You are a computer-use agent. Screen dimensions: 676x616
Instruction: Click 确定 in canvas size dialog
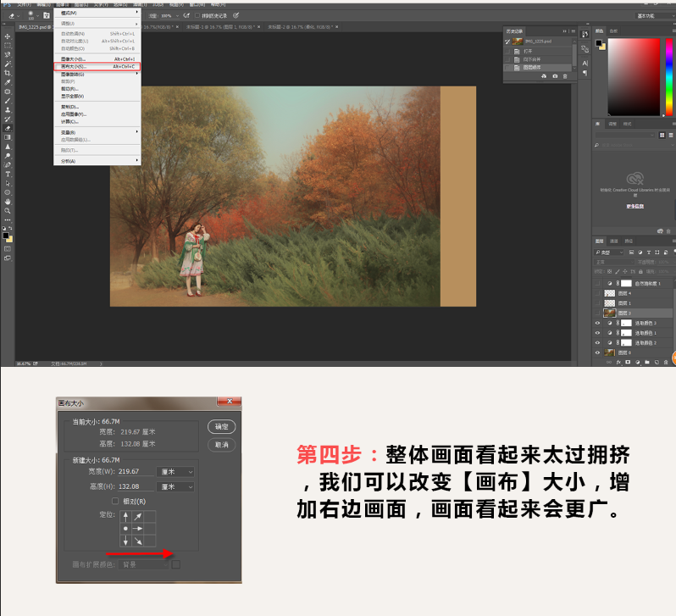222,427
